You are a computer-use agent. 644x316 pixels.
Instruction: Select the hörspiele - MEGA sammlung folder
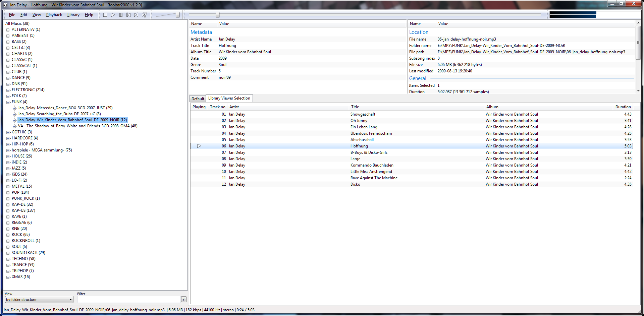tap(42, 150)
